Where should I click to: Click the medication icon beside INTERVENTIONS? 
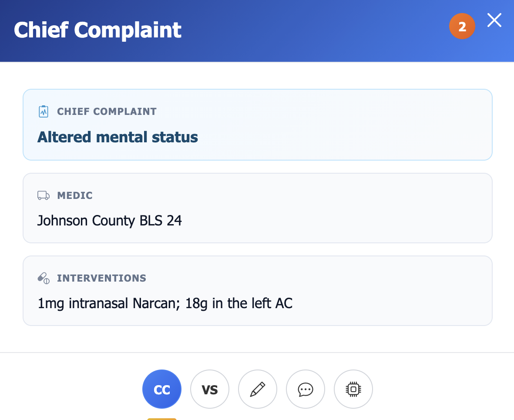pyautogui.click(x=43, y=277)
